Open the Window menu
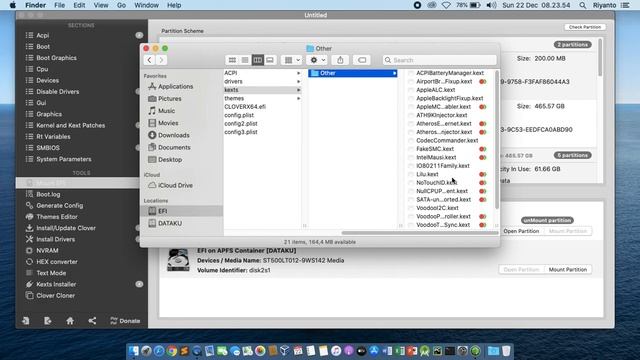Viewport: 640px width, 360px height. pyautogui.click(x=146, y=5)
